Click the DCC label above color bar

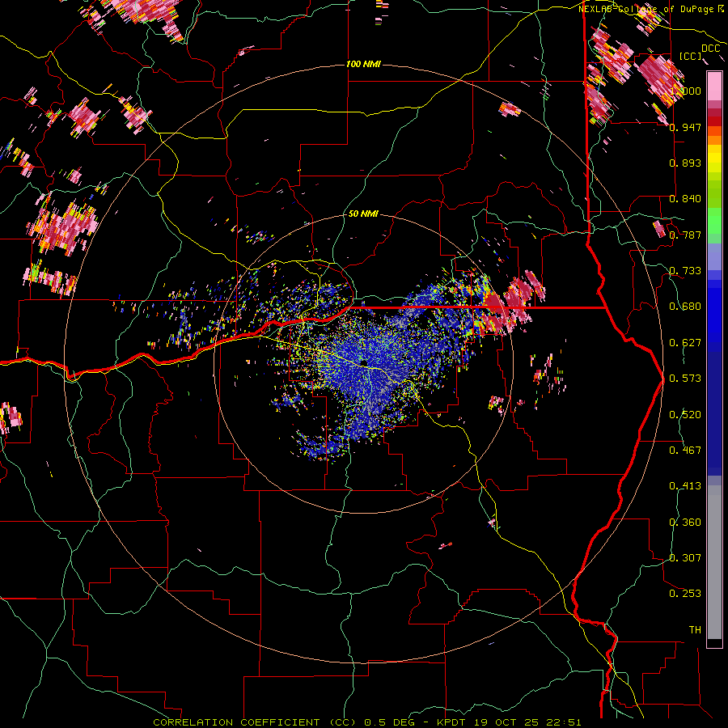click(711, 49)
